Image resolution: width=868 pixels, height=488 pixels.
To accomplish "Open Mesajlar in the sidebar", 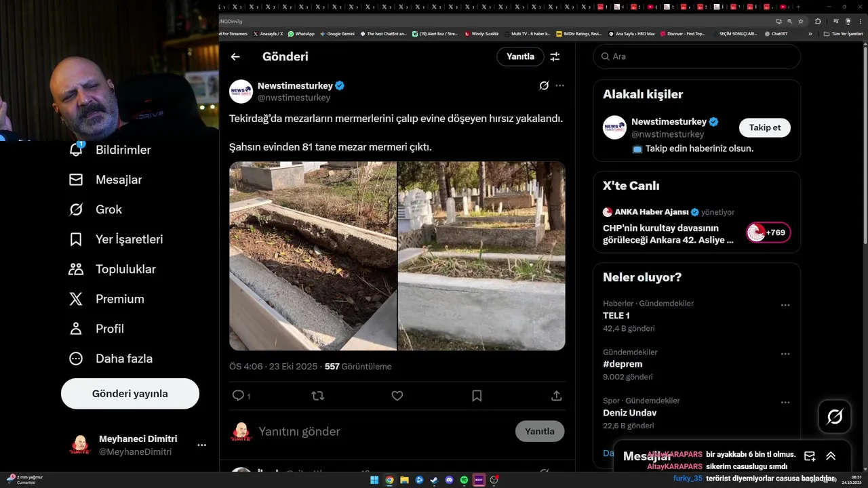I will tap(105, 180).
